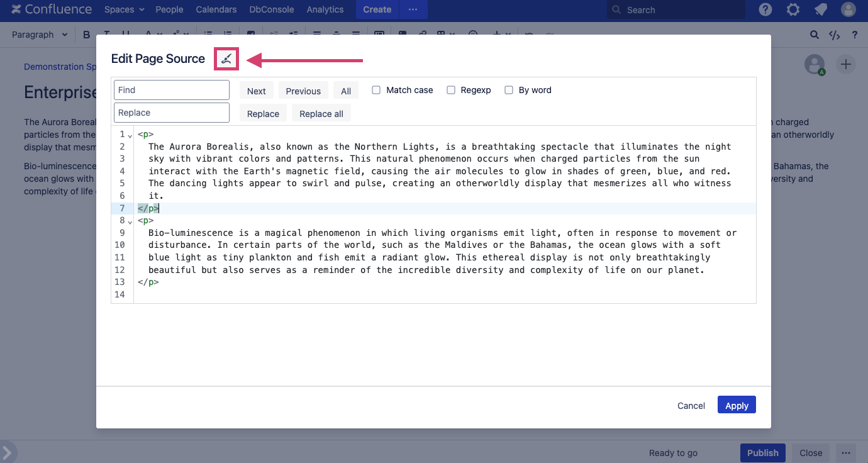Click the code beautify icon beside Edit Page Source
Image resolution: width=868 pixels, height=463 pixels.
coord(226,59)
